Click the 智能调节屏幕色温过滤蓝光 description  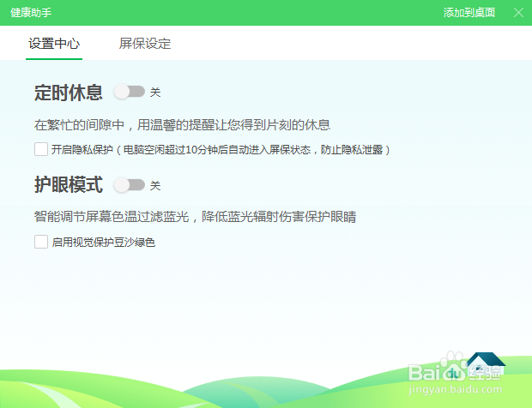tap(195, 217)
